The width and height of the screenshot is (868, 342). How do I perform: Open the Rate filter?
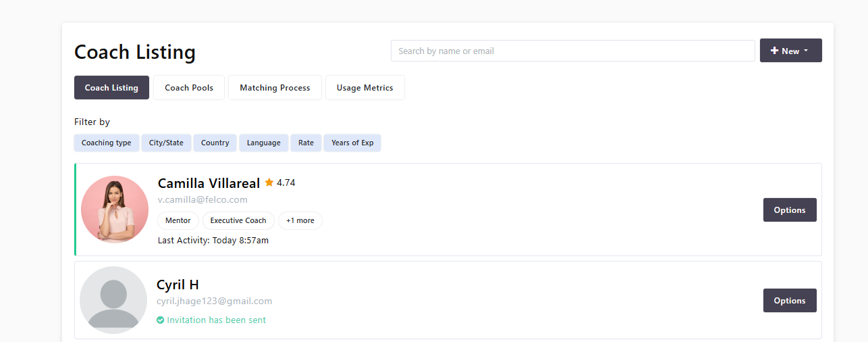[306, 143]
